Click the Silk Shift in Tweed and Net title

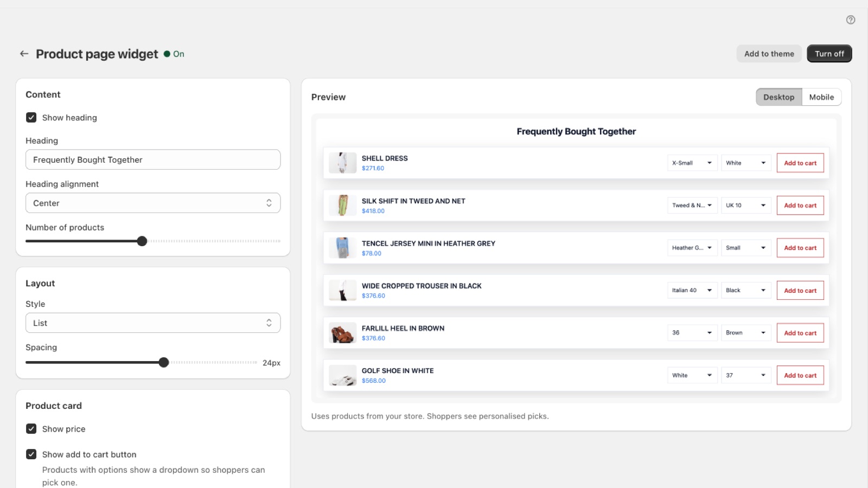coord(413,201)
